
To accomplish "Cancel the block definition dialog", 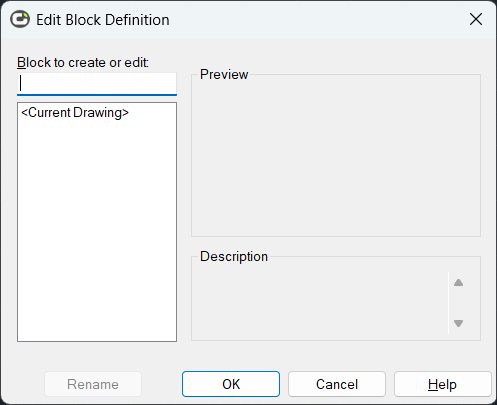I will click(337, 384).
